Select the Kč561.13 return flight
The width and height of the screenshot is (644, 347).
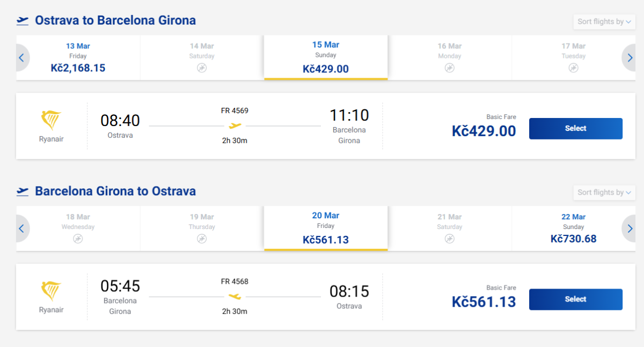[575, 299]
